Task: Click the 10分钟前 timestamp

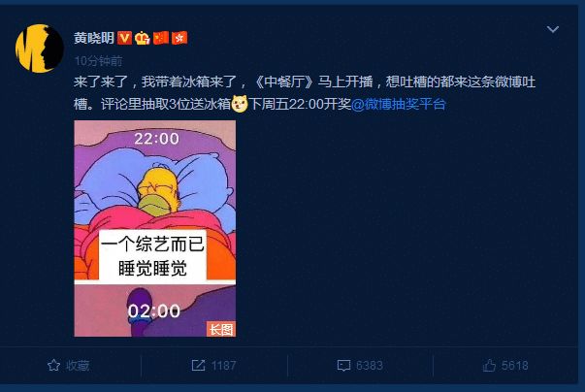Action: [98, 61]
